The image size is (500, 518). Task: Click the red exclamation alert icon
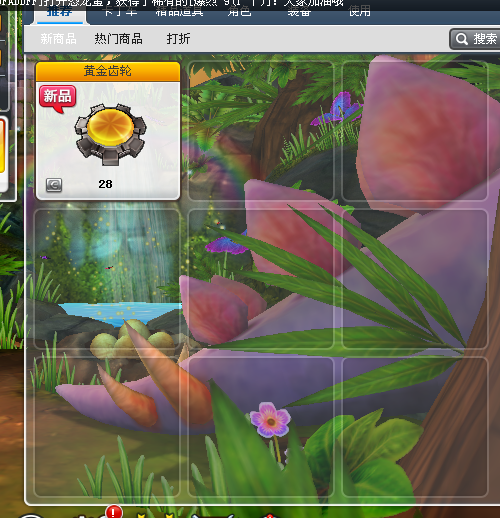(114, 512)
